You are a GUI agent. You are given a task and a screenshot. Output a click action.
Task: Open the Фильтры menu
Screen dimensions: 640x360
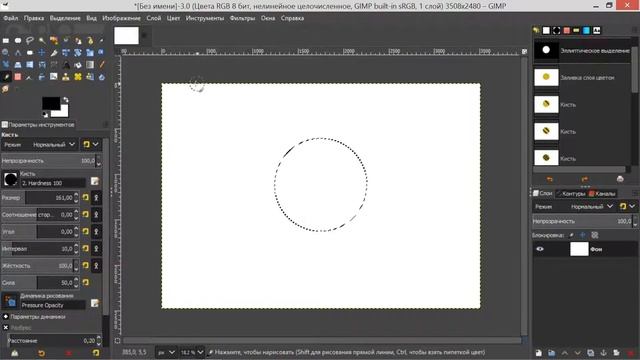point(242,18)
